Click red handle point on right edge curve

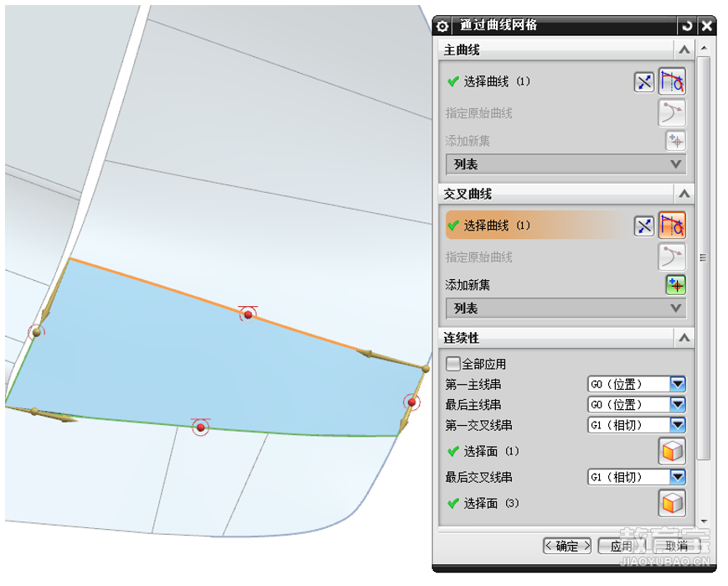coord(411,402)
